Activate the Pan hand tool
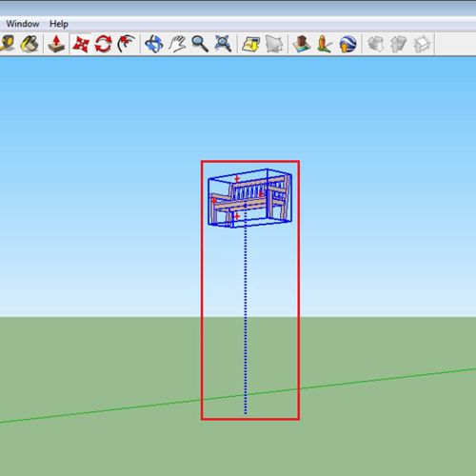 point(177,44)
